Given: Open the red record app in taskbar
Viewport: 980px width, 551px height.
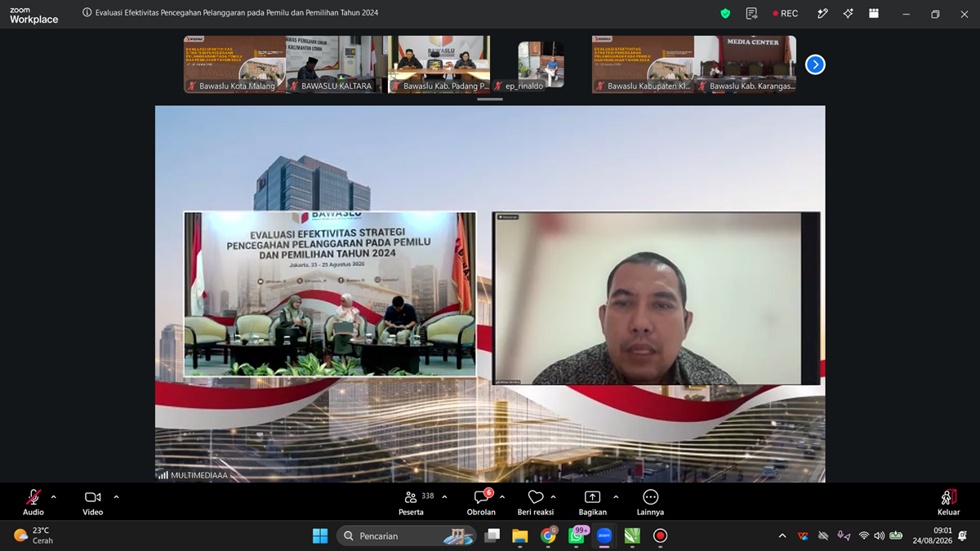Looking at the screenshot, I should tap(660, 535).
